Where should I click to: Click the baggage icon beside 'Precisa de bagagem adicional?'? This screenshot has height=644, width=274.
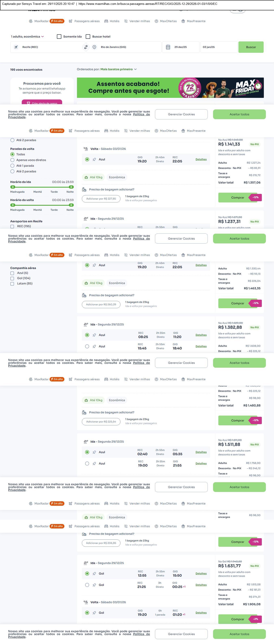[x=84, y=189]
